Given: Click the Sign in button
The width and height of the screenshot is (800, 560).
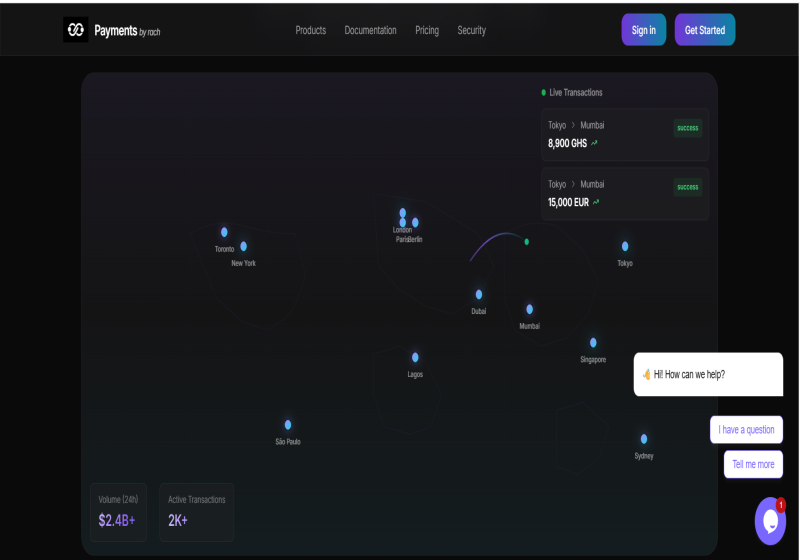Looking at the screenshot, I should coord(643,30).
